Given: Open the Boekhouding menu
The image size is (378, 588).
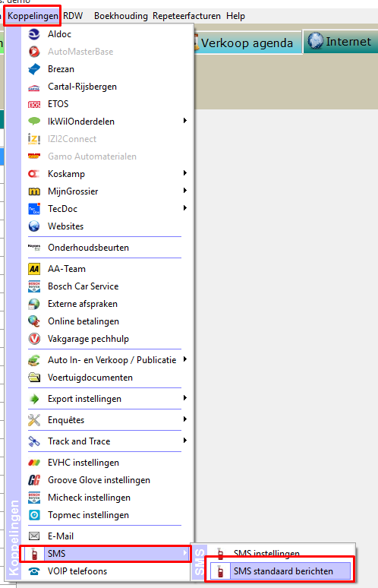Looking at the screenshot, I should tap(121, 16).
